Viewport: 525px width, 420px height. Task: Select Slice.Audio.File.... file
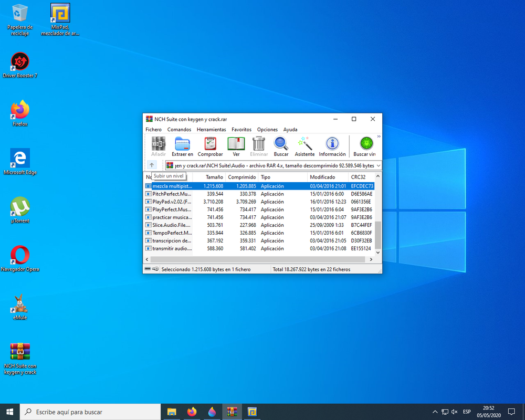coord(259,225)
